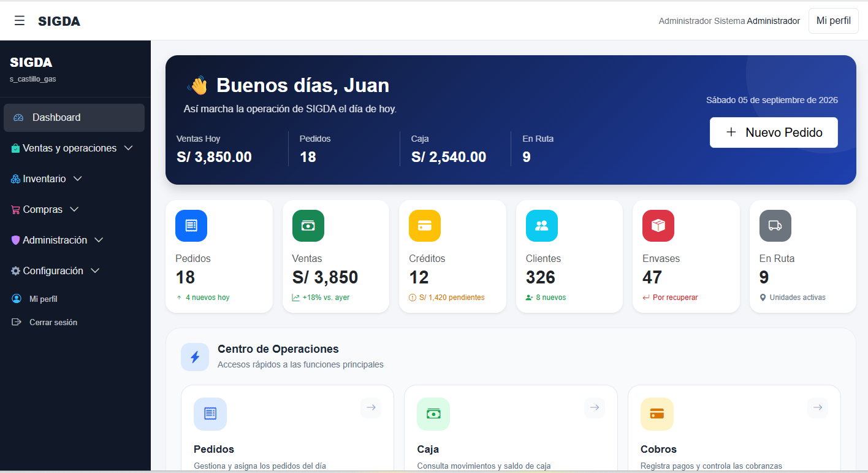Click the date Sábado 05 de septiembre

pyautogui.click(x=772, y=100)
